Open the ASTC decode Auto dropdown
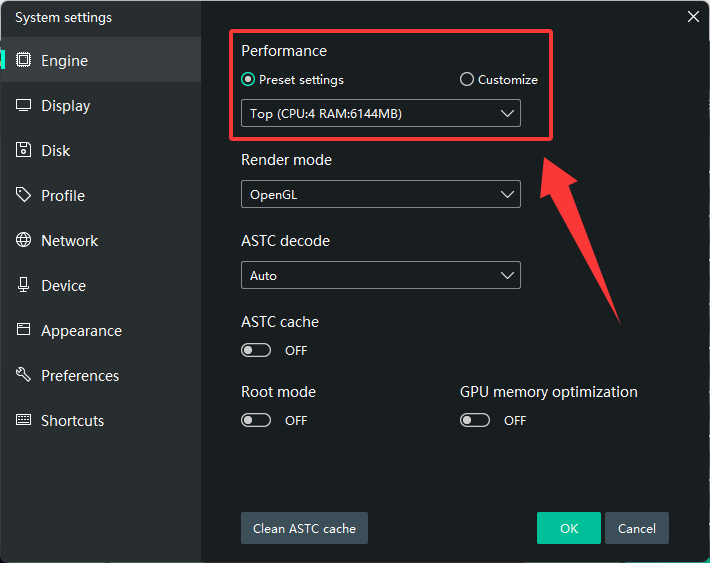This screenshot has height=563, width=710. [x=380, y=275]
